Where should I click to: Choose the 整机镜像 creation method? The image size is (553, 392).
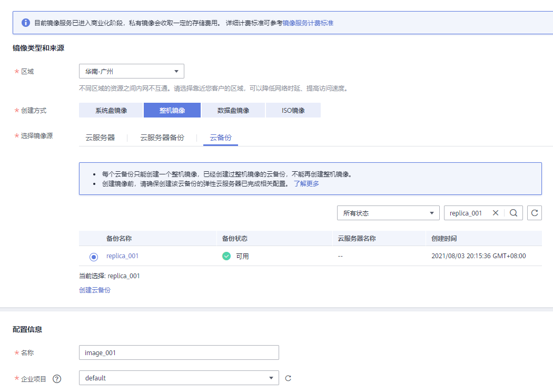(172, 111)
